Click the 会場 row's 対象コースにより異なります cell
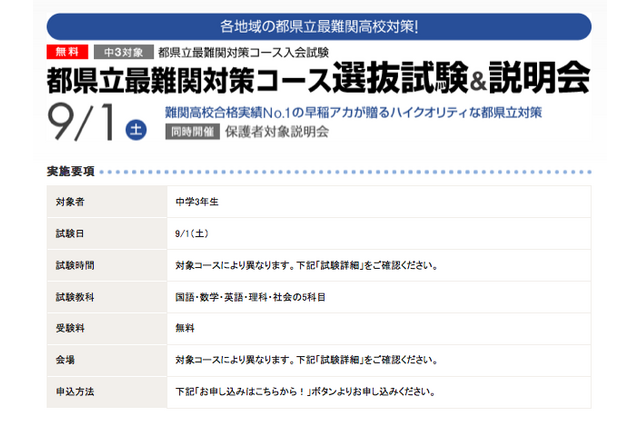Image resolution: width=640 pixels, height=426 pixels. tap(379, 360)
